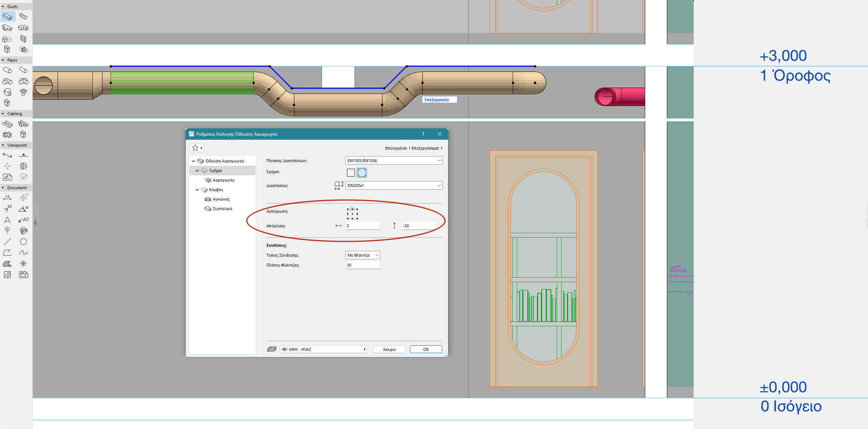Viewport: 868px width, 429px height.
Task: Collapse the Κόμβος tree node
Action: click(197, 190)
